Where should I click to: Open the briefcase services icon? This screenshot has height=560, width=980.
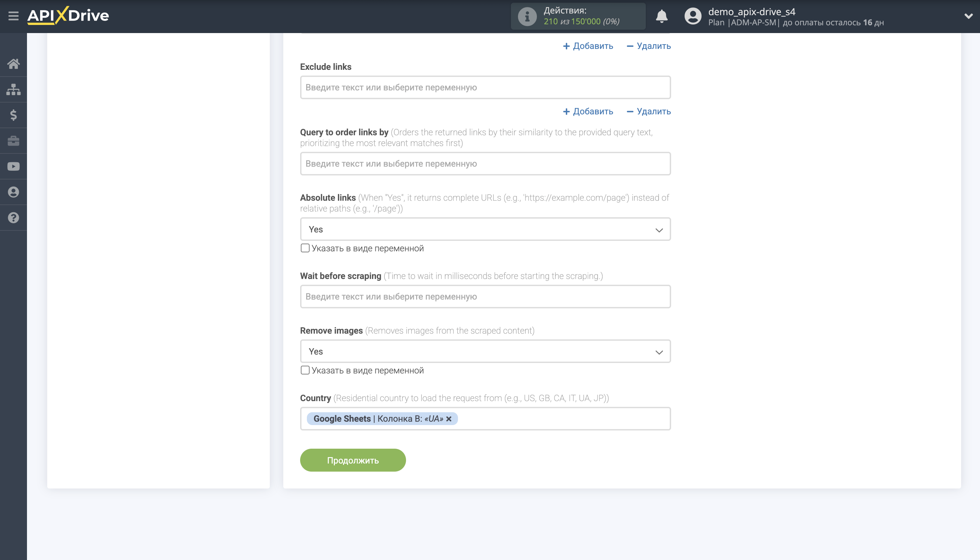[x=13, y=141]
